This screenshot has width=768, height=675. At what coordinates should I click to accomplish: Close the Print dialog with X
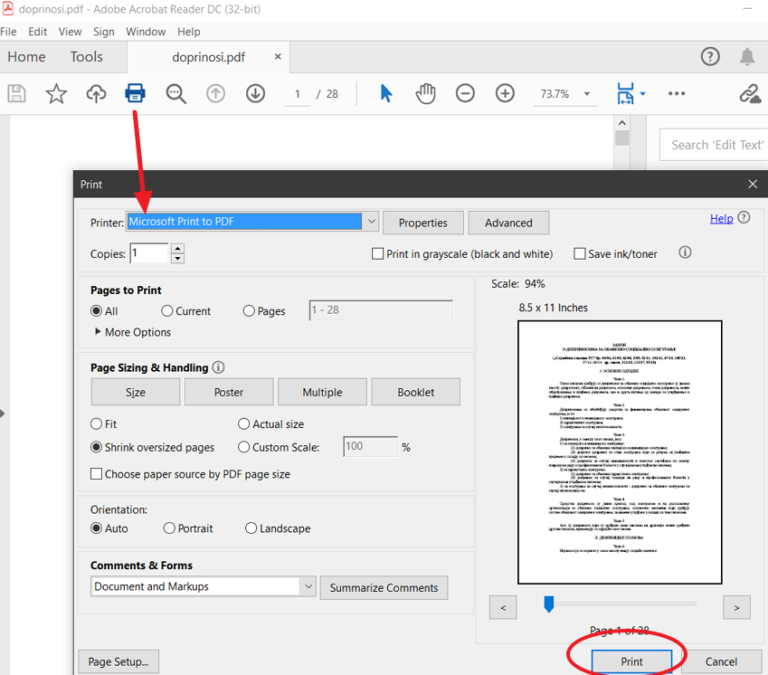pos(753,184)
